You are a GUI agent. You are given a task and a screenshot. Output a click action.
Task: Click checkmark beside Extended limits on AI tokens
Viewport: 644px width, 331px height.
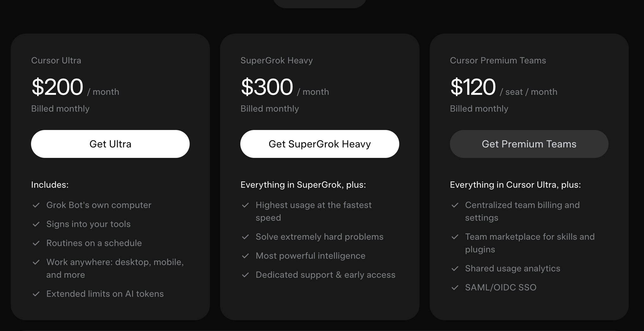pos(36,294)
